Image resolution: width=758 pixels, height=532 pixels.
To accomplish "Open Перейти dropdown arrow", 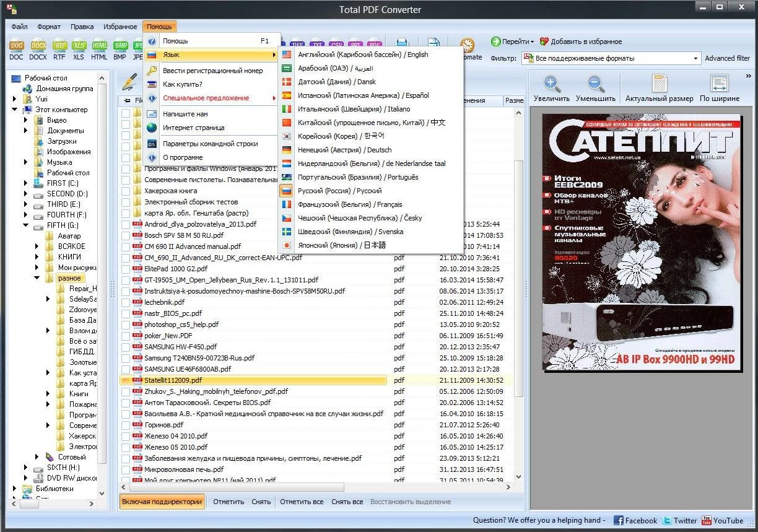I will coord(532,42).
